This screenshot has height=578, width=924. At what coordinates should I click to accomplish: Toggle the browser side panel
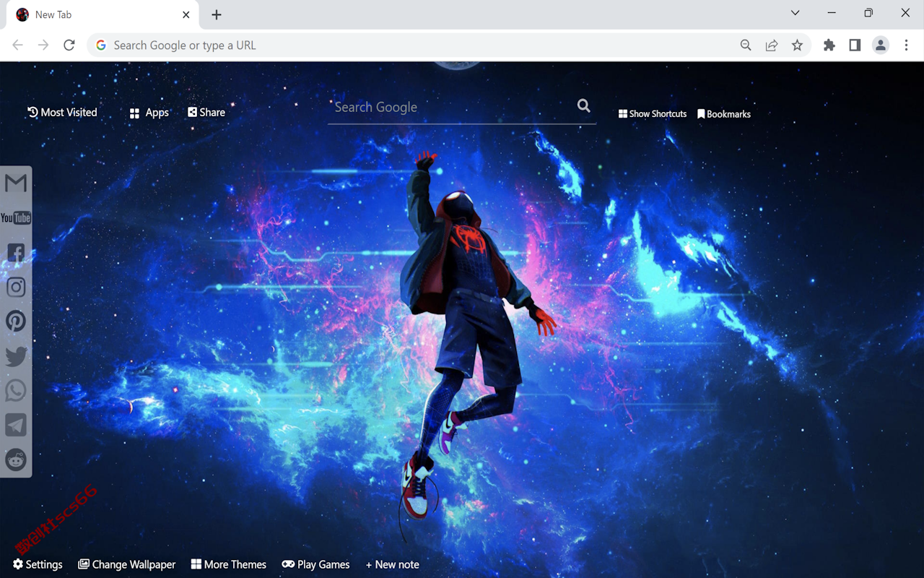(x=855, y=46)
